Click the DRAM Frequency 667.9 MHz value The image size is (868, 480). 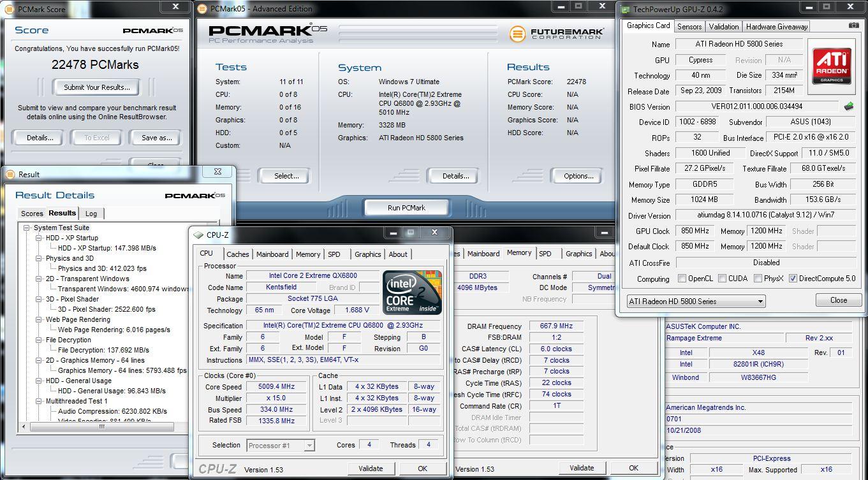[555, 326]
